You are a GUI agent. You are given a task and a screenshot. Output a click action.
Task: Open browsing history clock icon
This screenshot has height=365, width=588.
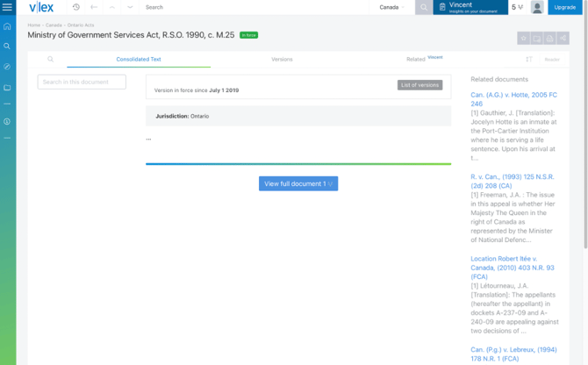pyautogui.click(x=76, y=7)
